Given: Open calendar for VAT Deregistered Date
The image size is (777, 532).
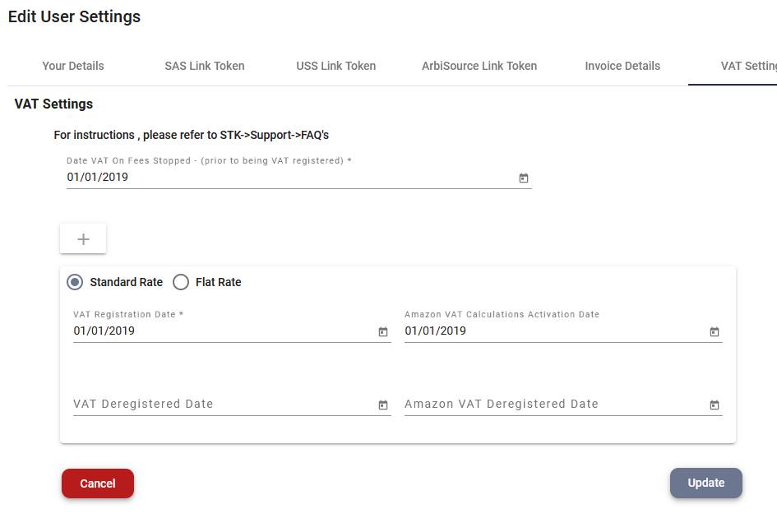Looking at the screenshot, I should 383,405.
